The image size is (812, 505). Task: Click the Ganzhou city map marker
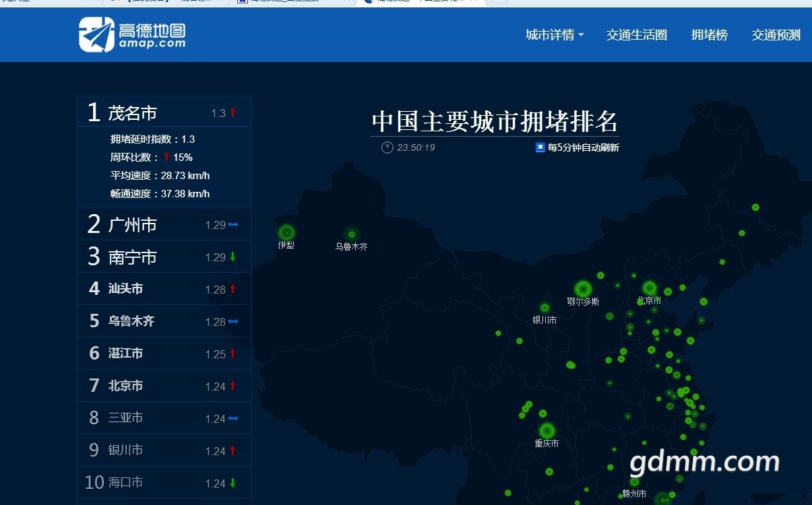point(635,482)
